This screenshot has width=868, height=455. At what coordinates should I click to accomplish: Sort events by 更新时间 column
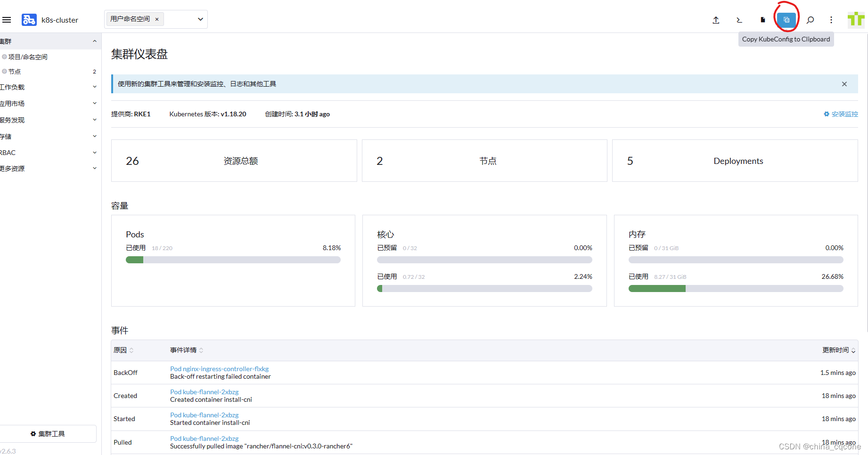click(839, 350)
